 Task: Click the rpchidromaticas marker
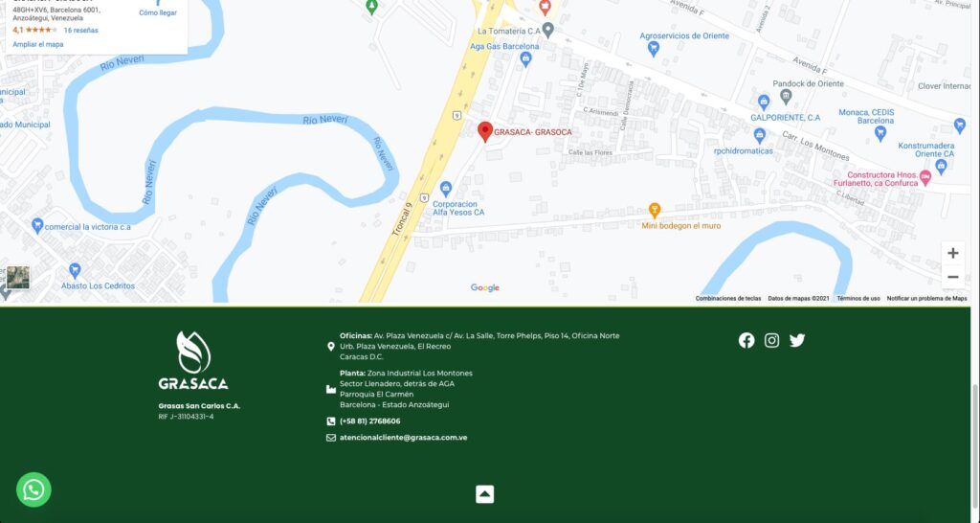tap(759, 134)
